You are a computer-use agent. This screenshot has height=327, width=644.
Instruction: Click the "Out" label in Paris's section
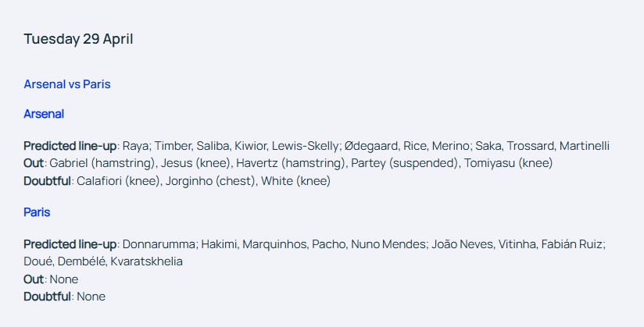[34, 279]
